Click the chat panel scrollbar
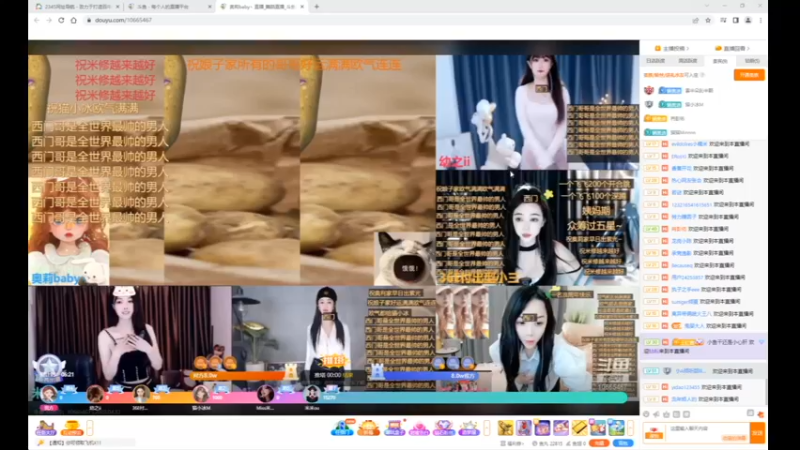The image size is (800, 450). (x=765, y=390)
